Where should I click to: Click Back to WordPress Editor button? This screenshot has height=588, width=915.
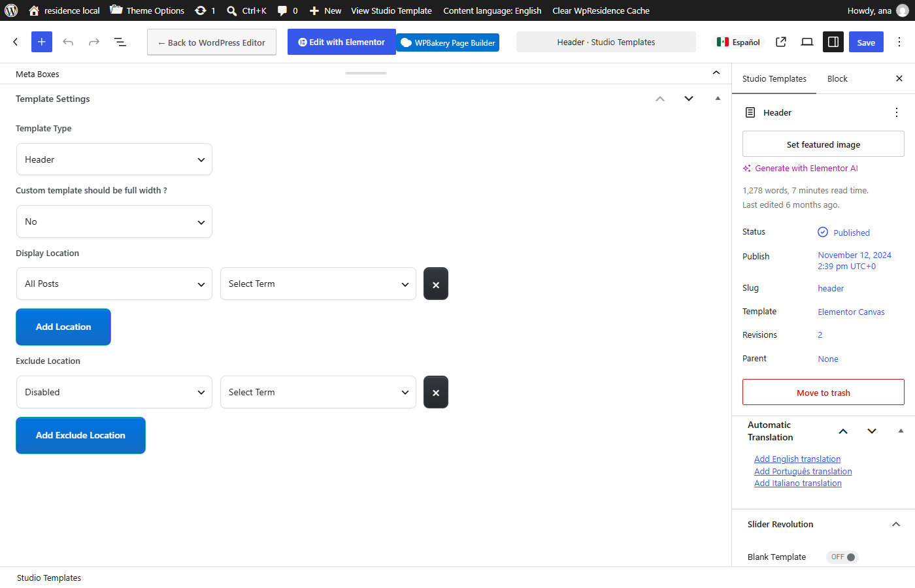tap(212, 42)
